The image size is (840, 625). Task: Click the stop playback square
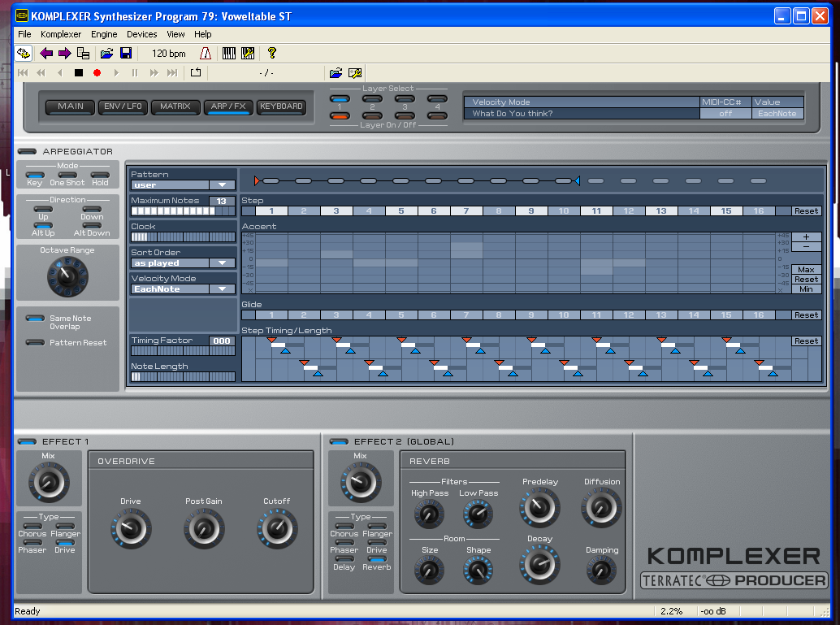point(79,73)
